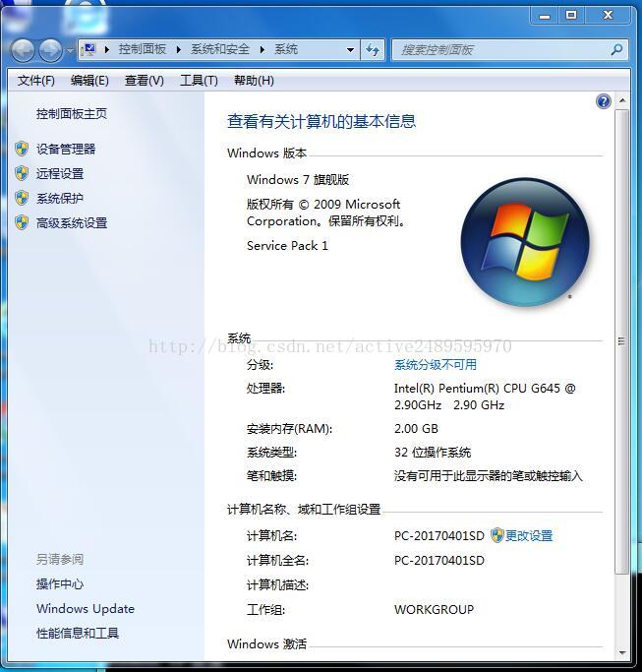Viewport: 642px width, 672px height.
Task: Close the System window
Action: (608, 17)
